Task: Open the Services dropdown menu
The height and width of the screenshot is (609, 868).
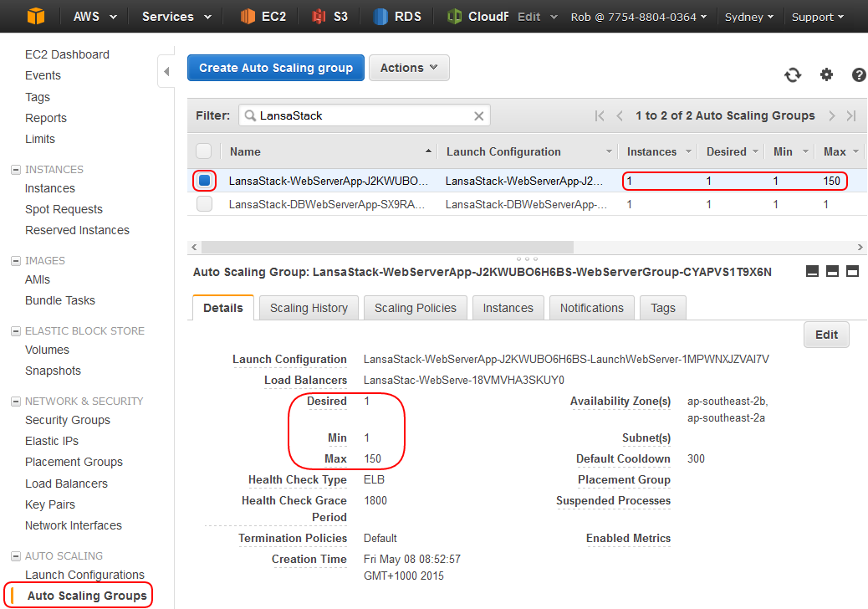Action: pos(176,17)
